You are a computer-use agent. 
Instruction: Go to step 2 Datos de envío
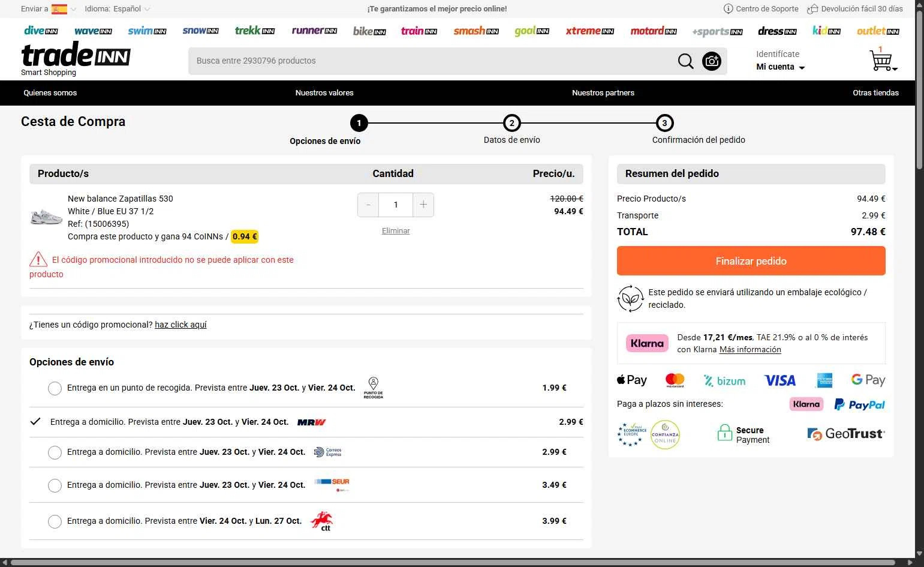pos(512,124)
